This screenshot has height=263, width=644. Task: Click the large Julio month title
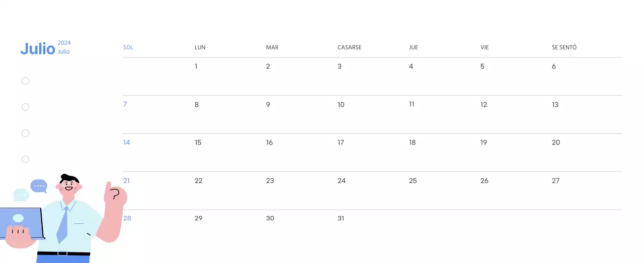38,49
